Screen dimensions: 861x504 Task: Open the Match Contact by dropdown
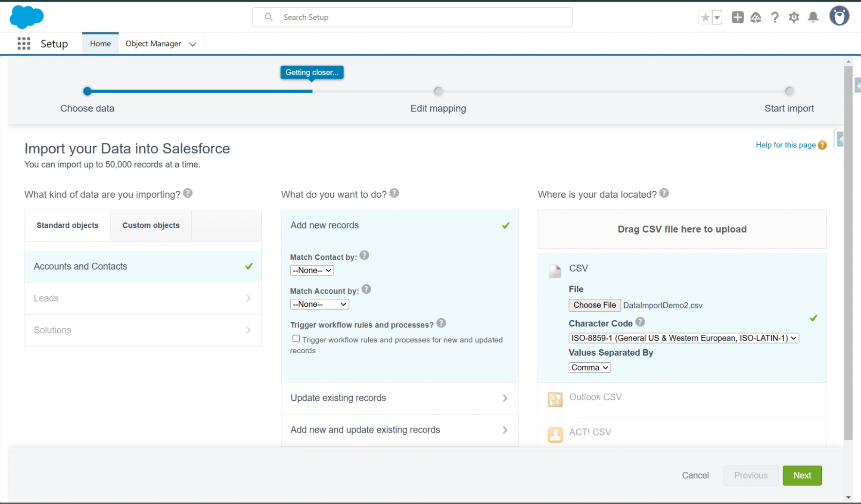coord(312,271)
